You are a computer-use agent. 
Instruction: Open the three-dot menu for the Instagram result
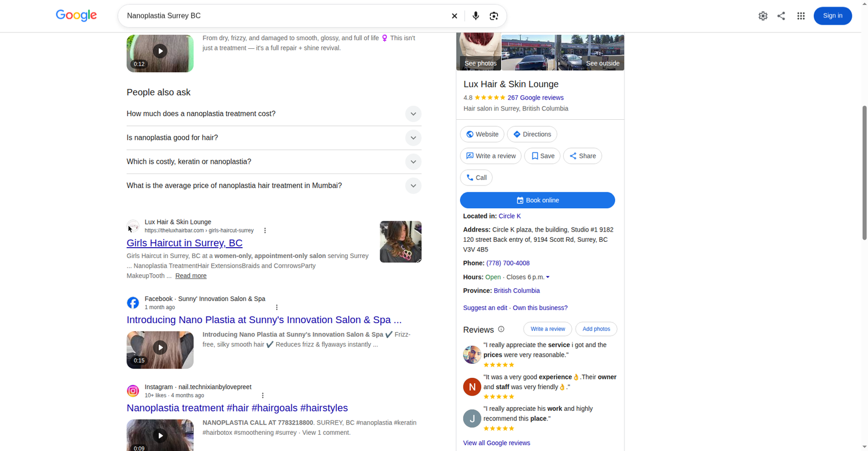(263, 396)
